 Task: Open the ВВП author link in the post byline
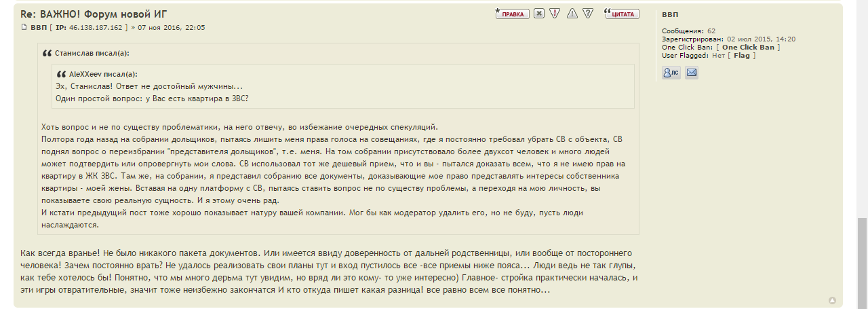pos(39,28)
